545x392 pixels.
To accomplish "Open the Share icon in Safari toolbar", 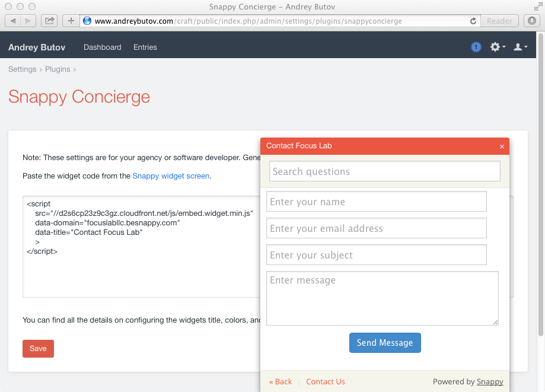I will click(49, 21).
